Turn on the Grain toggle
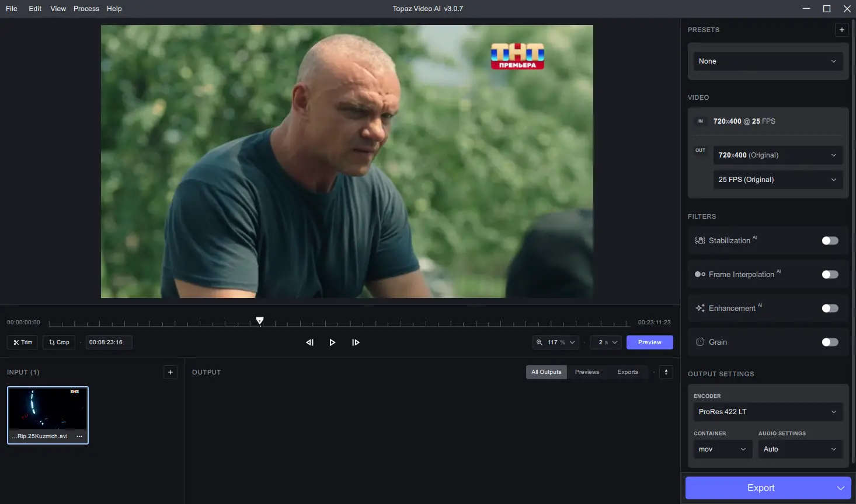 tap(830, 342)
